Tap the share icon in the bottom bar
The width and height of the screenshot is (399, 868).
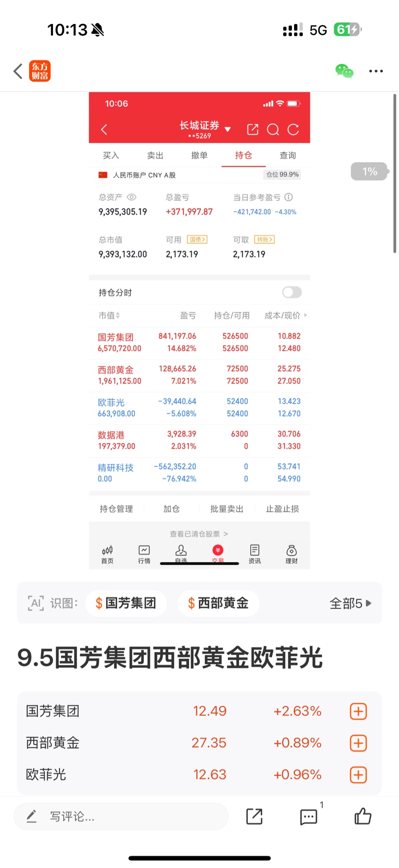(254, 817)
